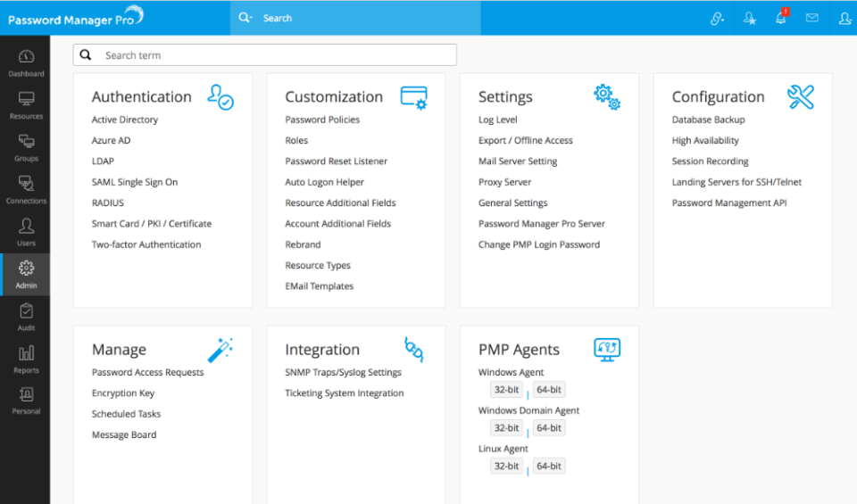857x504 pixels.
Task: Open Session Recording configuration
Action: pos(710,161)
